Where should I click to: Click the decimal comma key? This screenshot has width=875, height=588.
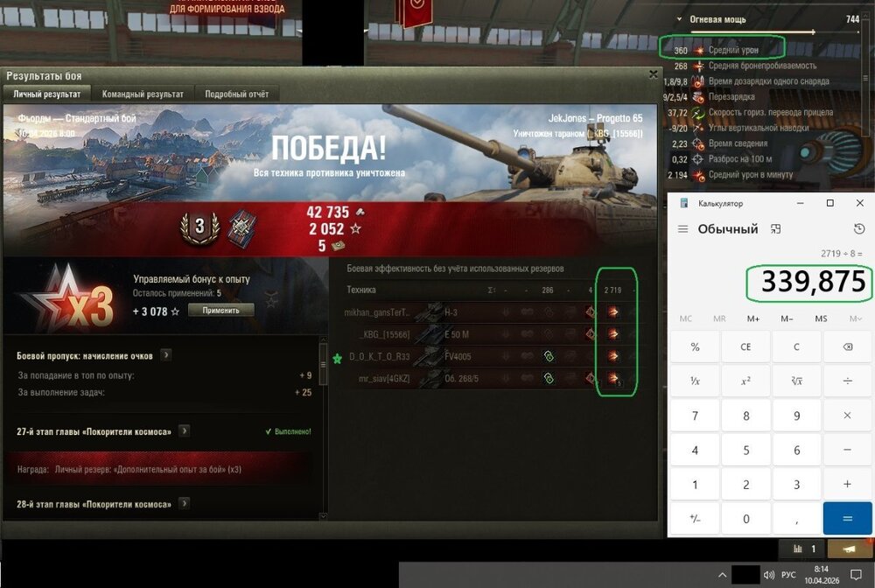click(x=796, y=519)
